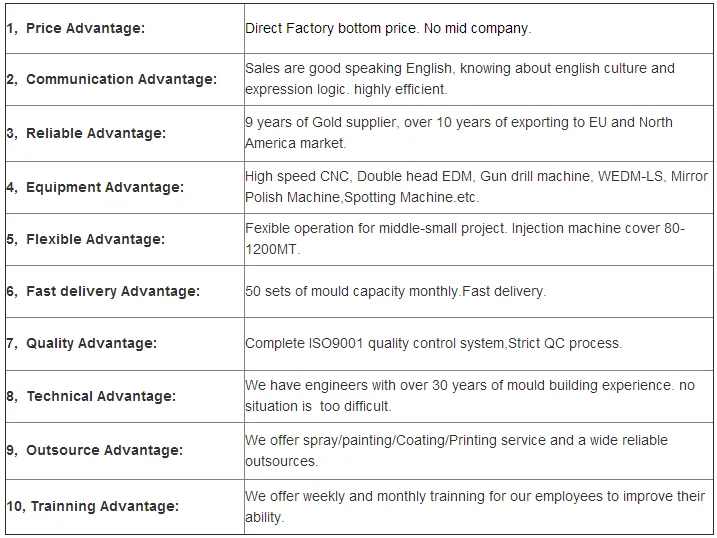Select the injection machine 80-1200MT text
717x538 pixels.
point(465,239)
